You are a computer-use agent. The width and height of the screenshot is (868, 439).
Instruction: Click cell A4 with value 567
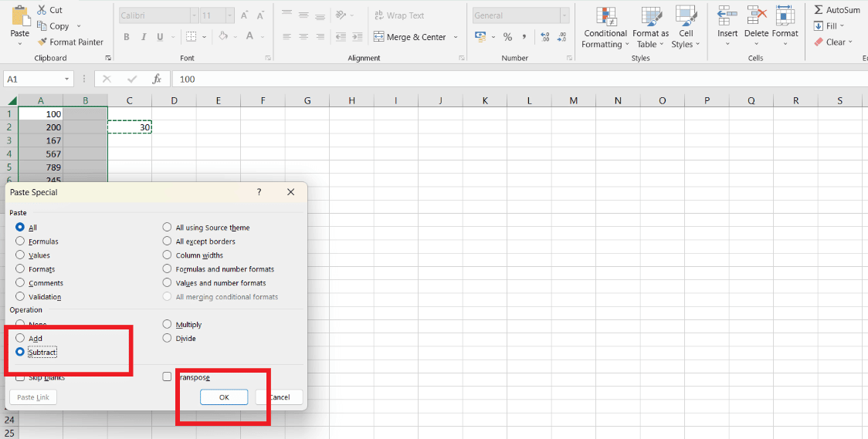coord(40,154)
